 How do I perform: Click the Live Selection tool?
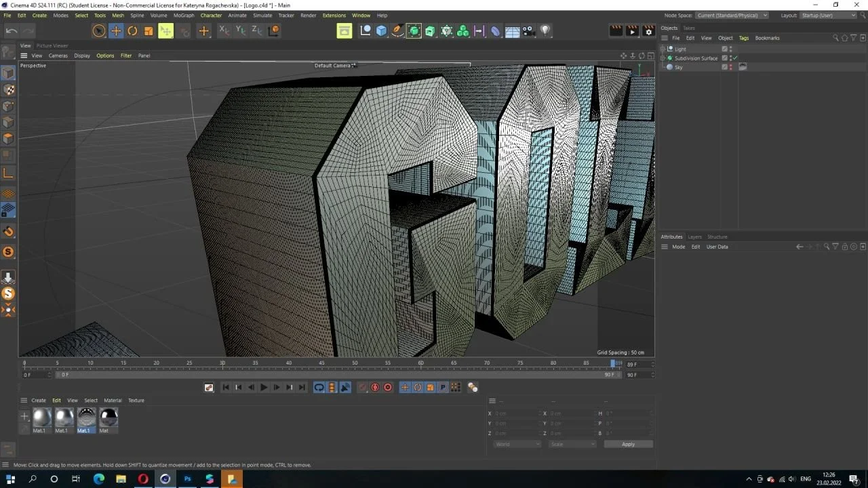point(99,30)
